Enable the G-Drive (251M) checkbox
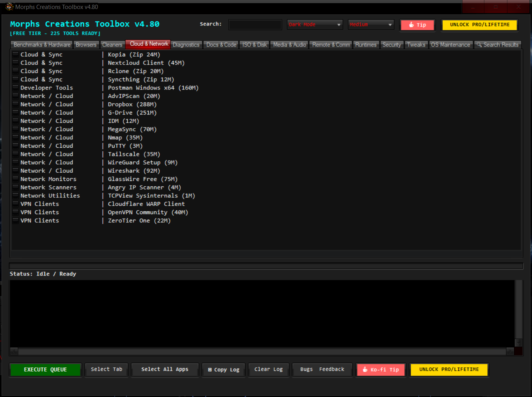532x397 pixels. [16, 113]
